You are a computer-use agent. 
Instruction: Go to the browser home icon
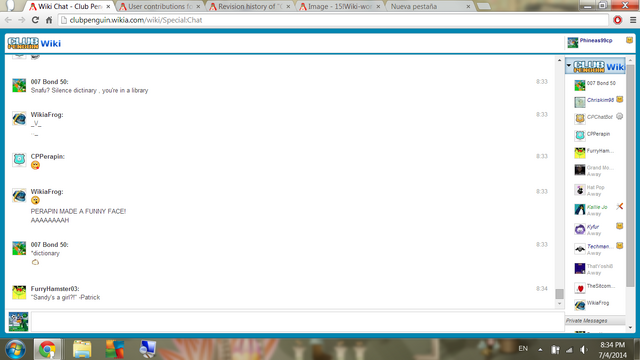[x=49, y=20]
